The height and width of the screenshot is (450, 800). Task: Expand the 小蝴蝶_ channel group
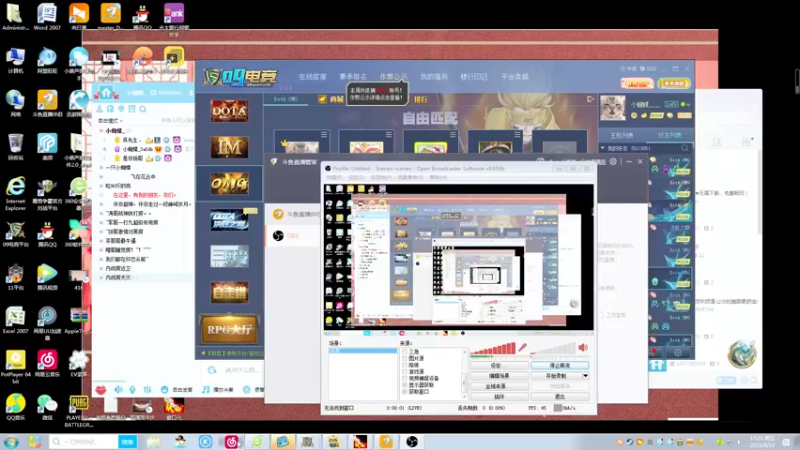tap(101, 131)
